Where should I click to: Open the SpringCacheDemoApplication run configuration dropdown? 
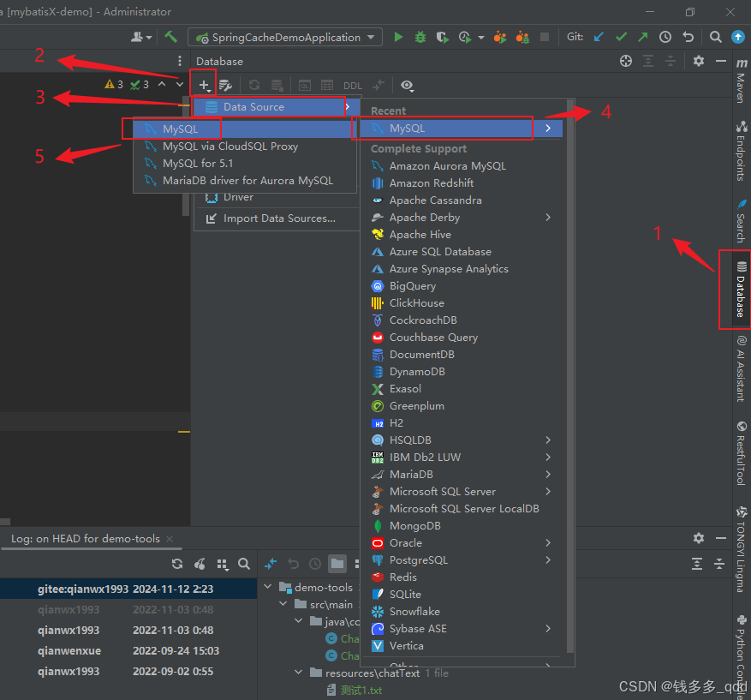[x=285, y=37]
